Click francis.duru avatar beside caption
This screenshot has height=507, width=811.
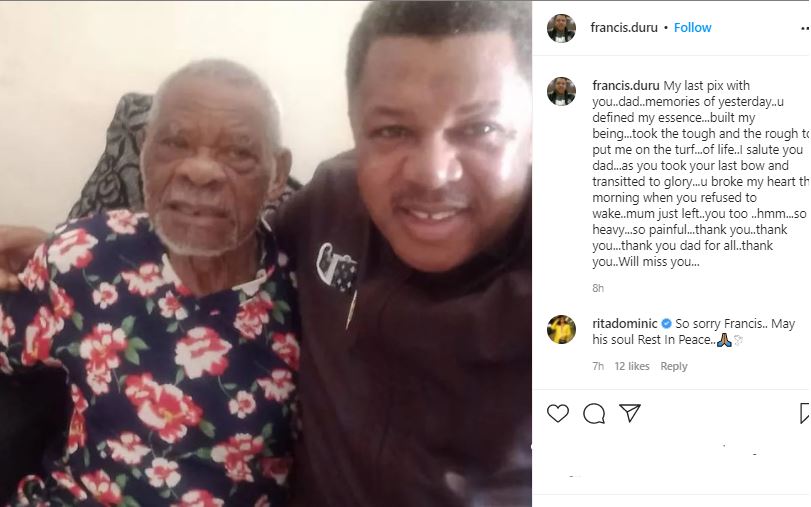561,91
